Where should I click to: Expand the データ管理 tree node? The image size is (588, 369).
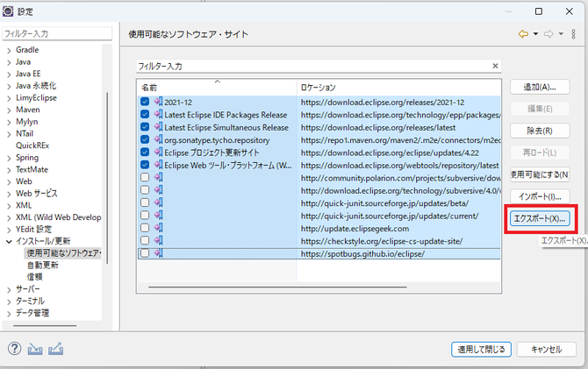point(9,314)
